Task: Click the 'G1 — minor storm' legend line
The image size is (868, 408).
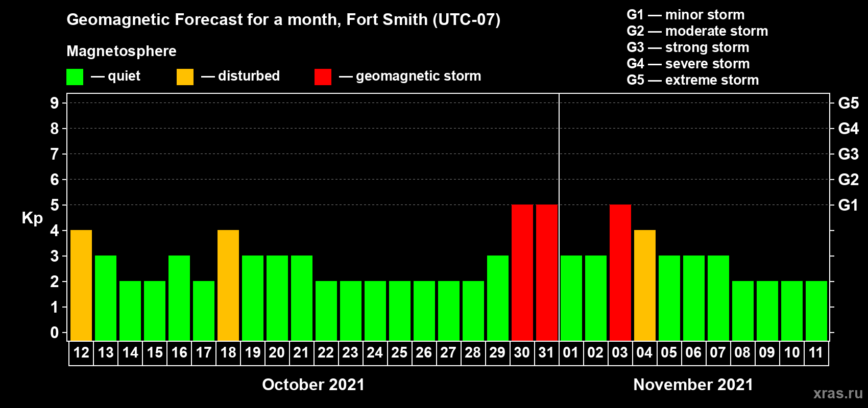Action: 685,15
